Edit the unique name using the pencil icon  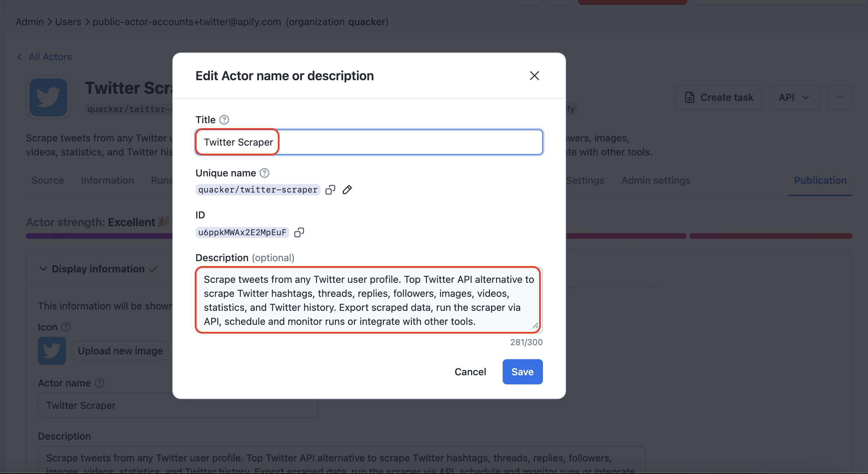click(x=347, y=189)
